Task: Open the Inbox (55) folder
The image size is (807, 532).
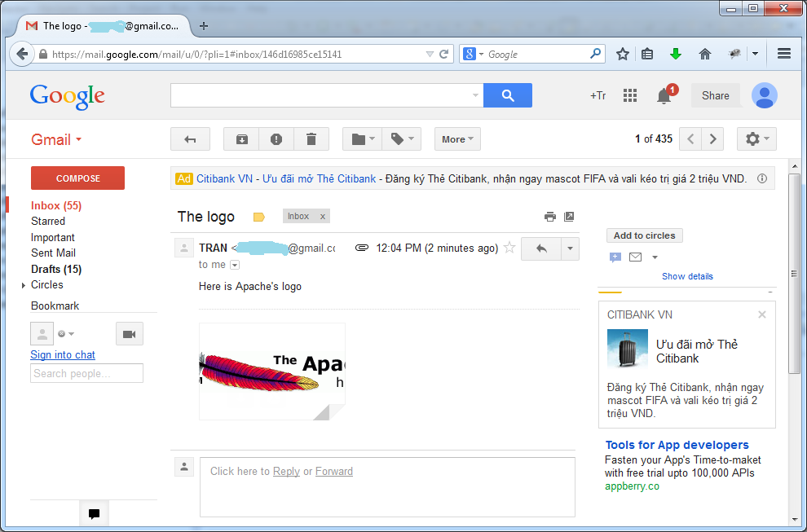Action: point(56,205)
